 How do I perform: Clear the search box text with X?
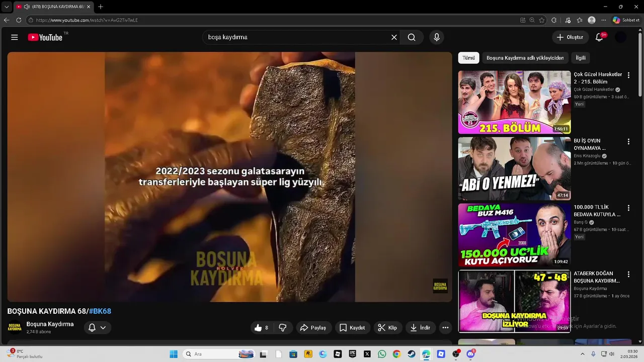click(x=394, y=37)
